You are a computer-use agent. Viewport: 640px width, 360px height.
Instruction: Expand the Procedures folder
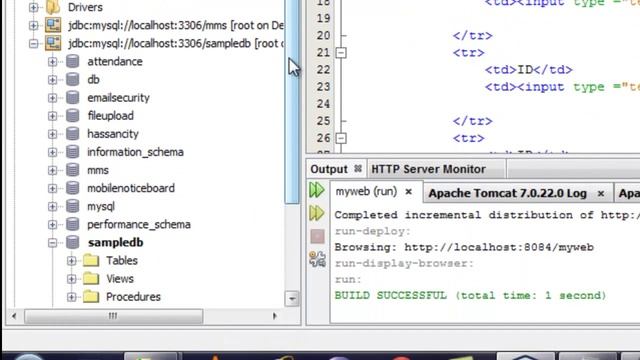(x=71, y=297)
